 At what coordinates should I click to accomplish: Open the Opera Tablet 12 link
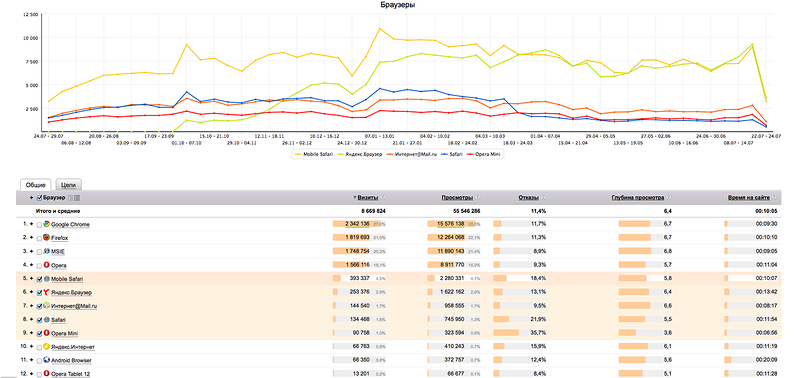70,374
